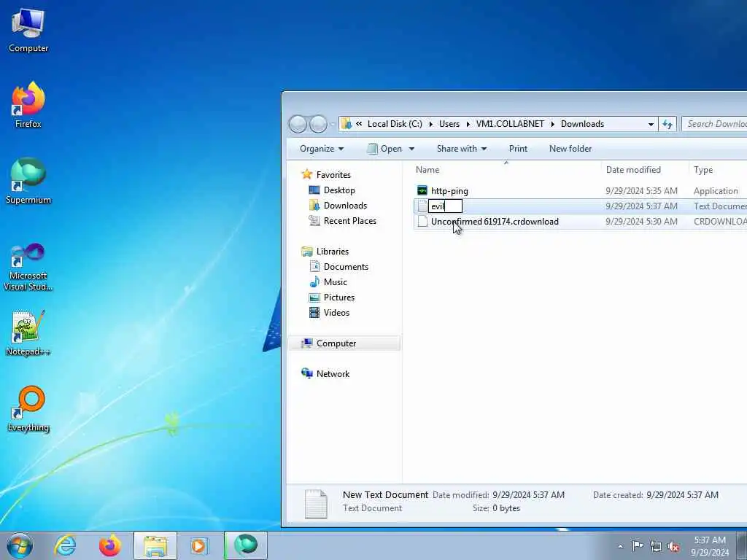This screenshot has height=560, width=747.
Task: Go back with the Explorer Back button
Action: point(298,124)
